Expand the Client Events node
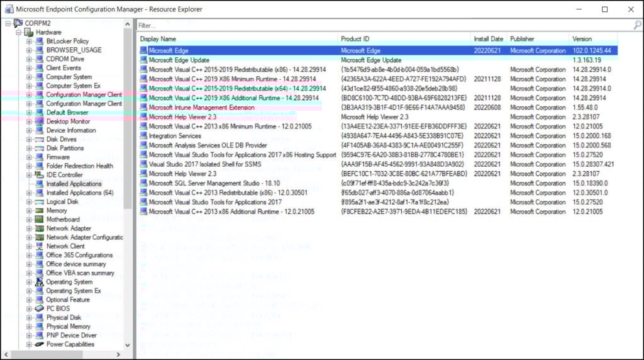 pyautogui.click(x=29, y=68)
